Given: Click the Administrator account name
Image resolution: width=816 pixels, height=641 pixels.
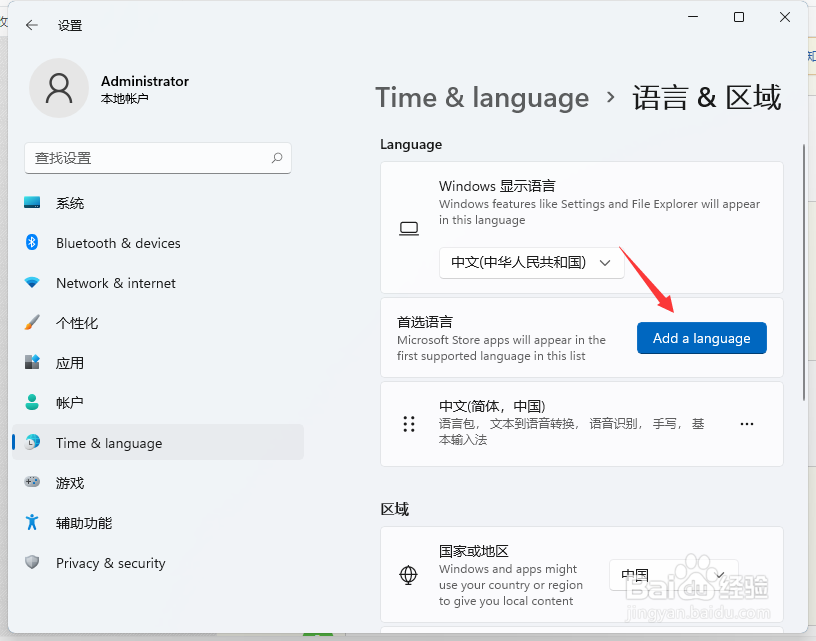Looking at the screenshot, I should pos(145,81).
